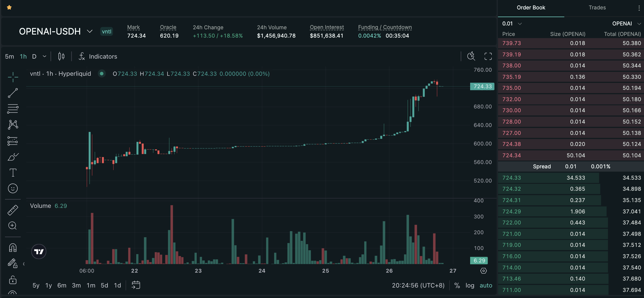This screenshot has height=298, width=644.
Task: Select the text annotation tool
Action: tap(13, 173)
